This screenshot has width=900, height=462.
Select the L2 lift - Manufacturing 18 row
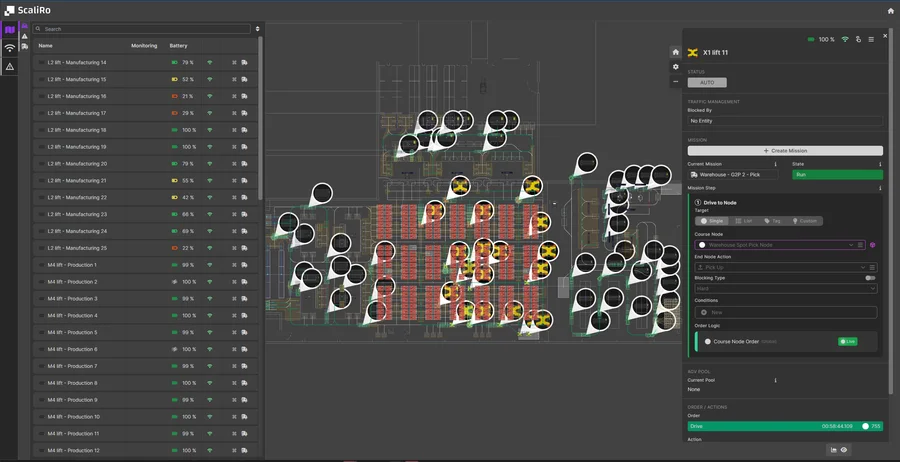click(145, 130)
